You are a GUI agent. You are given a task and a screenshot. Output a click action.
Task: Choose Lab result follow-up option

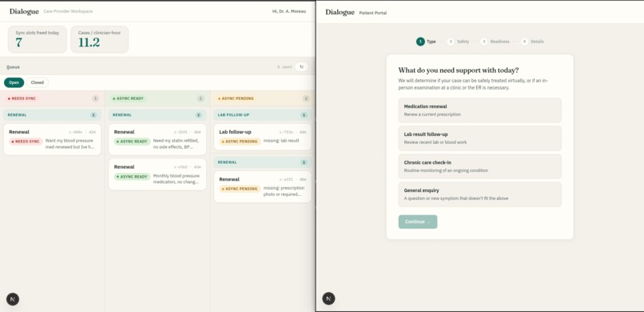click(x=479, y=138)
